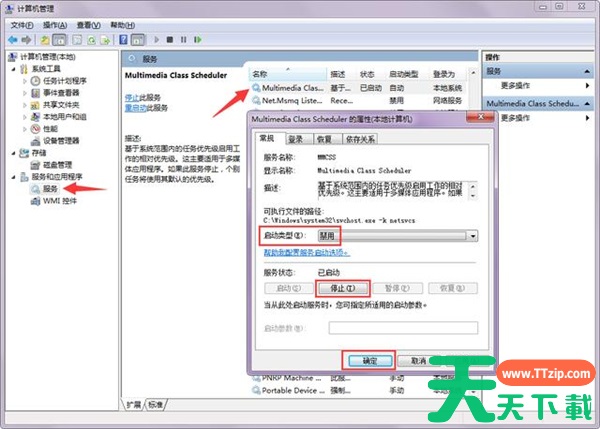This screenshot has height=429, width=600.
Task: Click the Pause Service toolbar icon
Action: (184, 40)
